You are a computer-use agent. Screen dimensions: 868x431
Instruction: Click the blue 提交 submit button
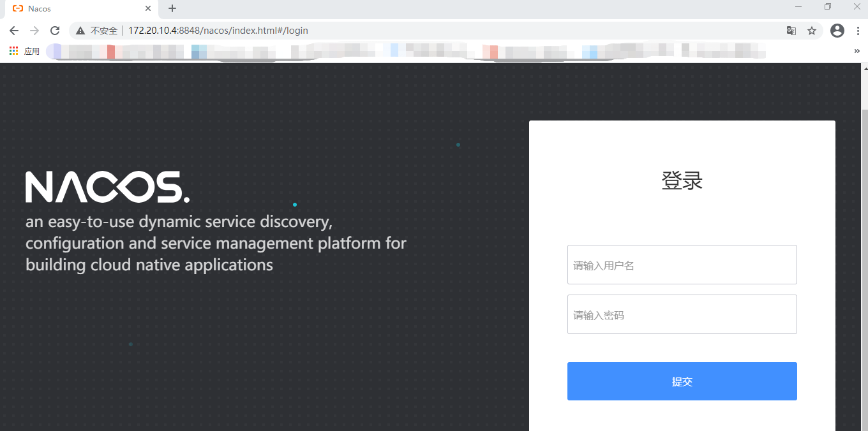coord(682,381)
